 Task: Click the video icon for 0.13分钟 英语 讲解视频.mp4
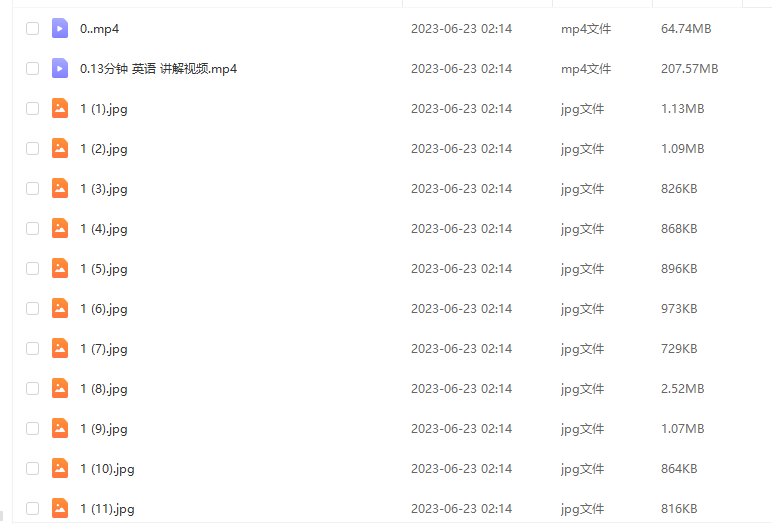click(60, 68)
